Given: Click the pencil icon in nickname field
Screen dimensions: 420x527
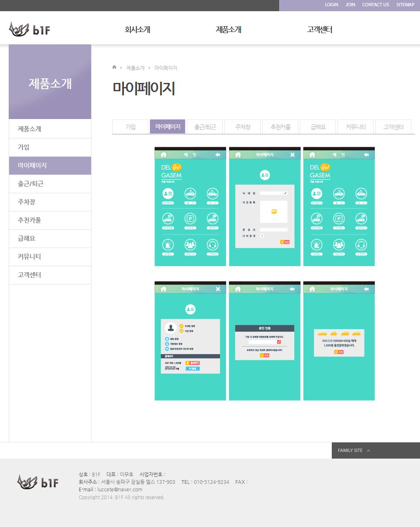Looking at the screenshot, I should tap(285, 193).
